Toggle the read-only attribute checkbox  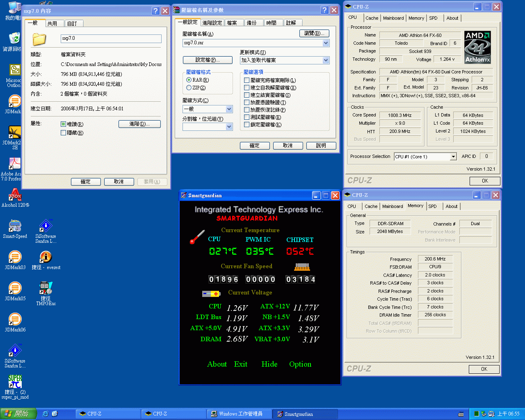tap(63, 124)
